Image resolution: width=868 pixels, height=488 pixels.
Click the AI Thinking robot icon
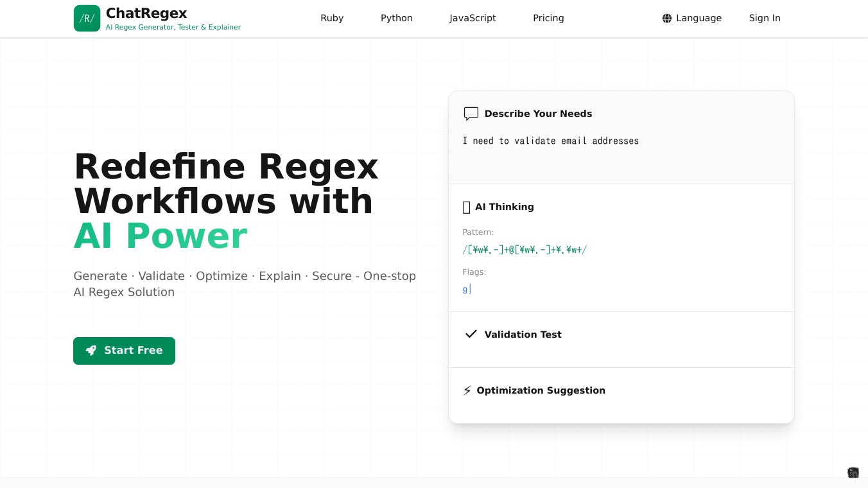[466, 207]
